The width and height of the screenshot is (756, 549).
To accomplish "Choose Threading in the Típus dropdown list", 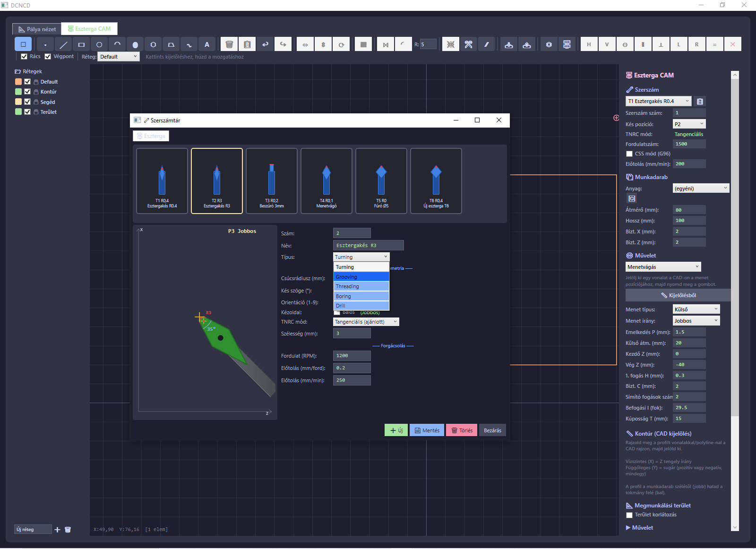I will coord(361,286).
